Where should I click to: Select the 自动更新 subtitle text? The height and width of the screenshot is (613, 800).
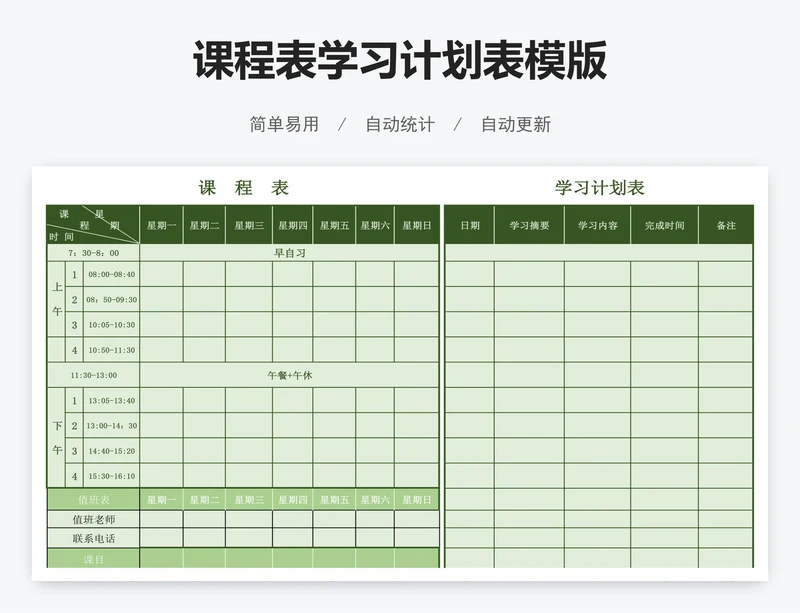[516, 125]
